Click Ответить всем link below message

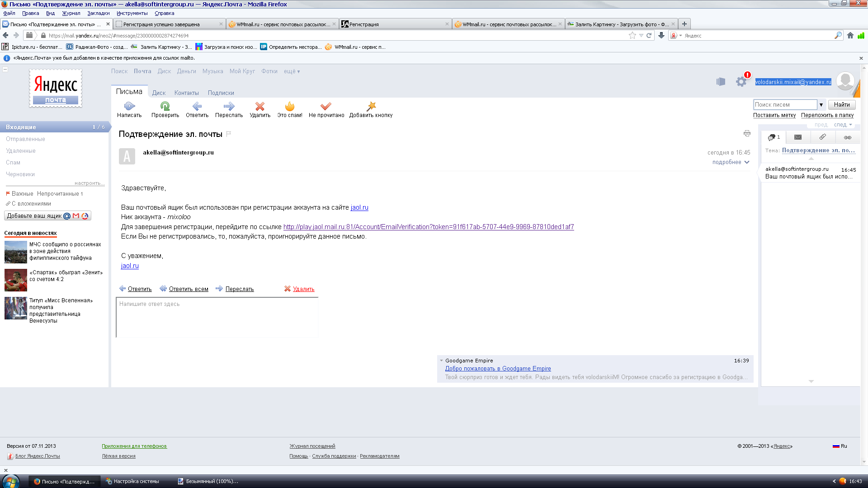(189, 289)
